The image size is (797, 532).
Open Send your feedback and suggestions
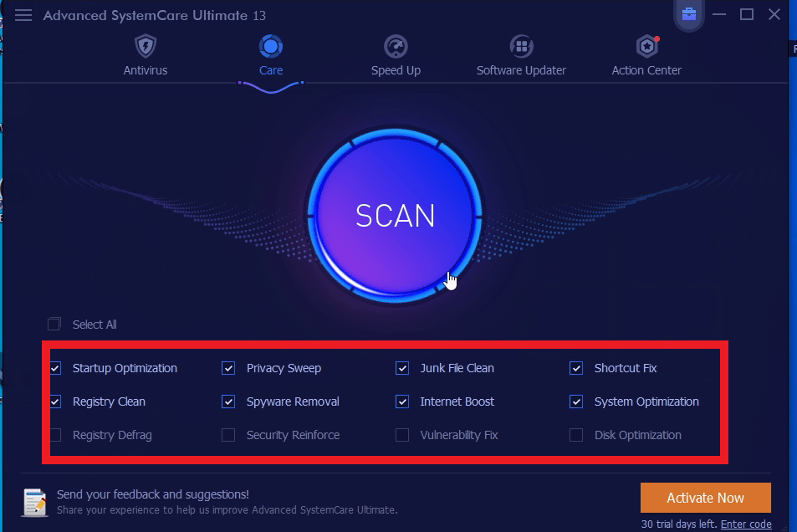point(152,494)
